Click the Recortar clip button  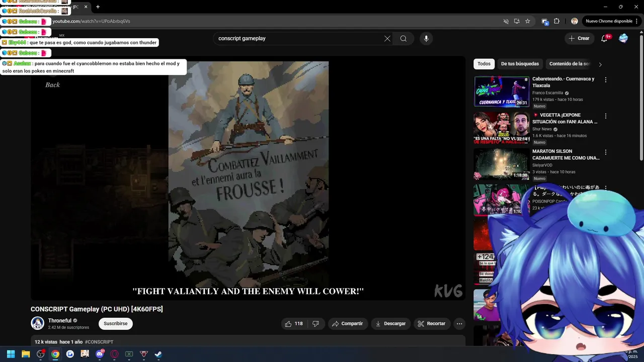pos(432,324)
